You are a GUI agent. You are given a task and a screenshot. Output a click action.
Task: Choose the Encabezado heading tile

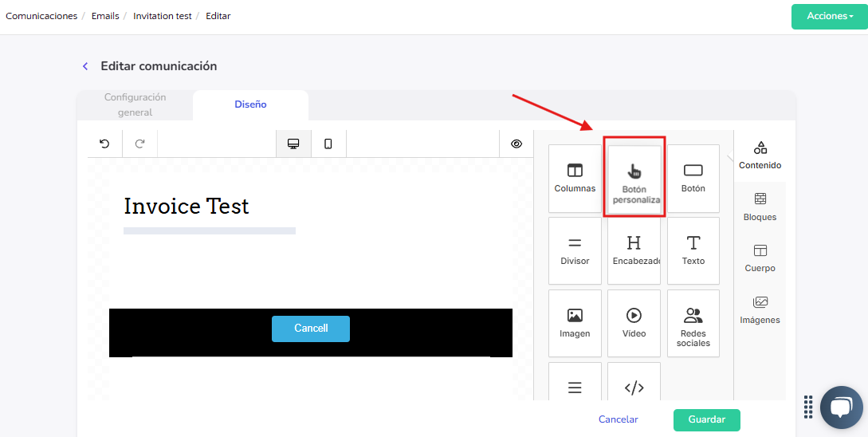[634, 250]
